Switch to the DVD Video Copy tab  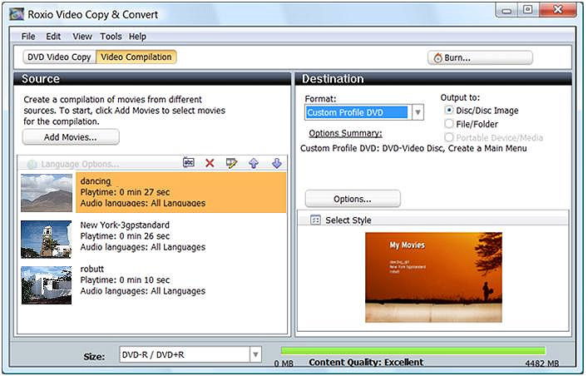(x=58, y=57)
